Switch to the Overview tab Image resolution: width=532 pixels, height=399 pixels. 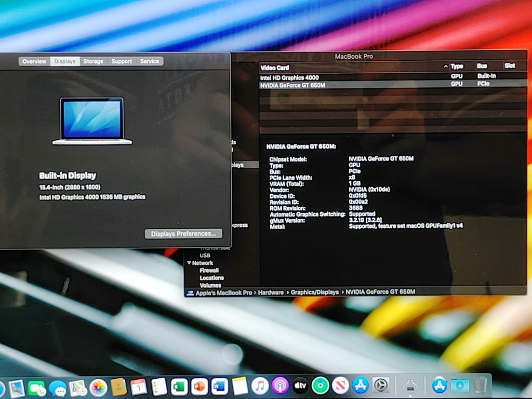point(34,61)
